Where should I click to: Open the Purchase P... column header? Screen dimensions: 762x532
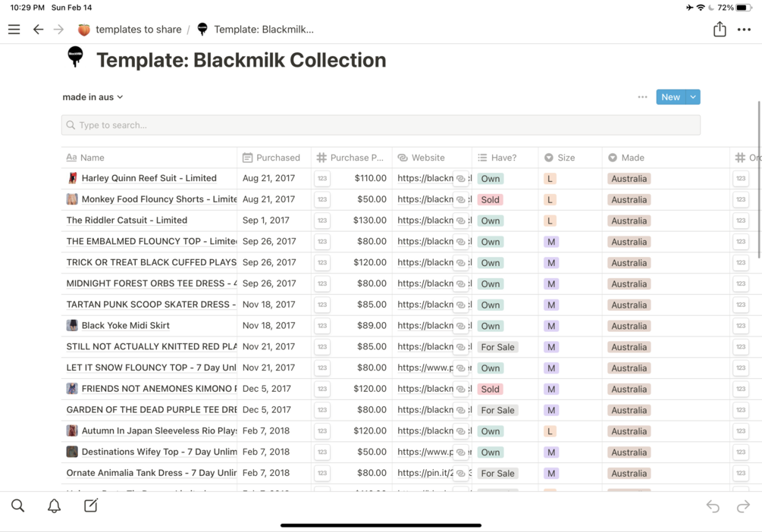tap(352, 158)
